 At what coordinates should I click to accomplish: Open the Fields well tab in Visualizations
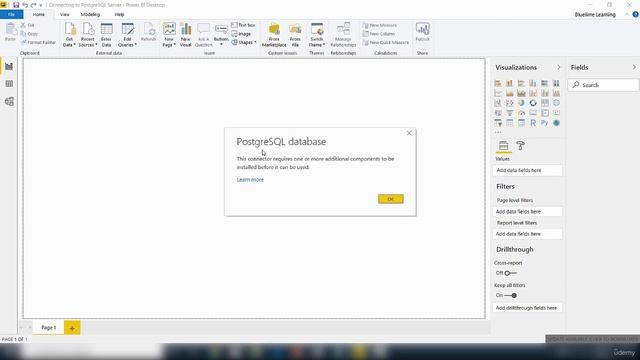[504, 146]
